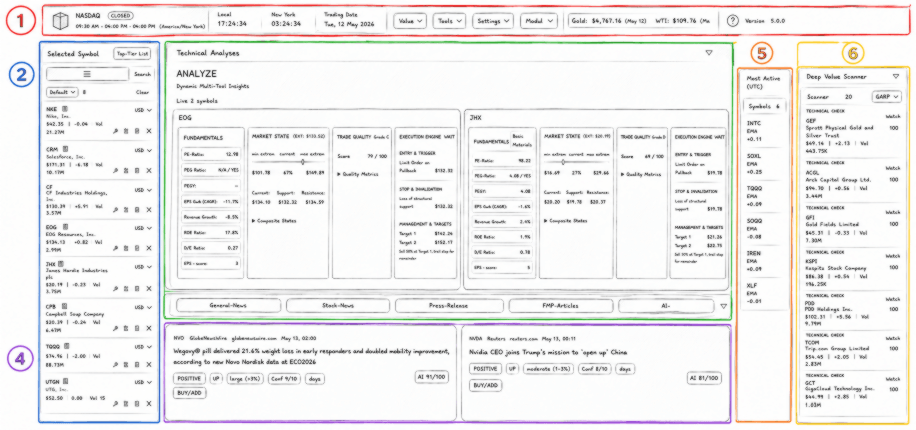Click Watch for PDD Holdings

point(894,301)
